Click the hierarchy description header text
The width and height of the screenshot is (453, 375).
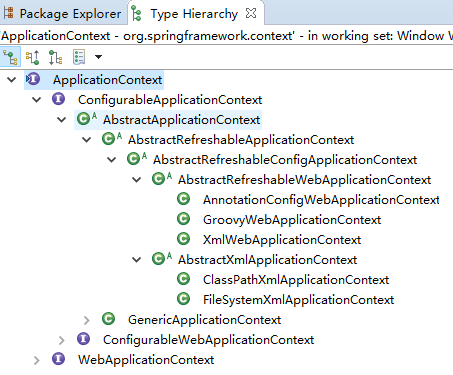click(x=226, y=36)
